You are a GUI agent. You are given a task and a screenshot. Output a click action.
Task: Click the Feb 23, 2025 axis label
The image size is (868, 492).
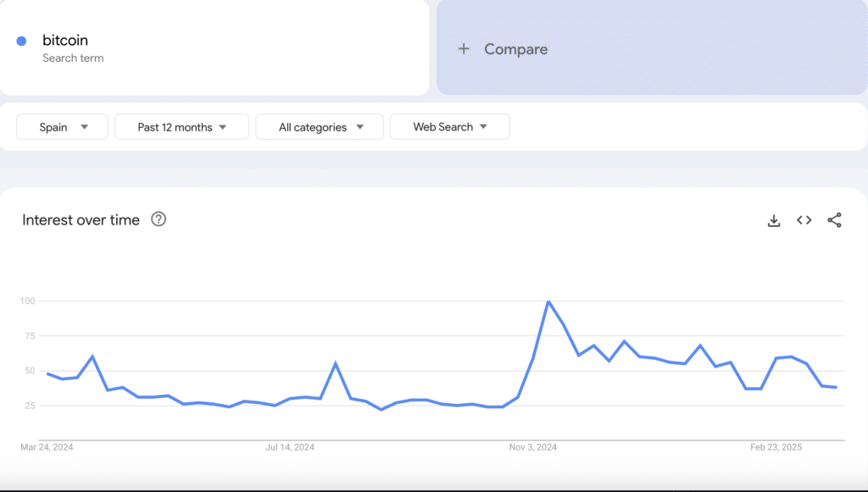pyautogui.click(x=775, y=446)
